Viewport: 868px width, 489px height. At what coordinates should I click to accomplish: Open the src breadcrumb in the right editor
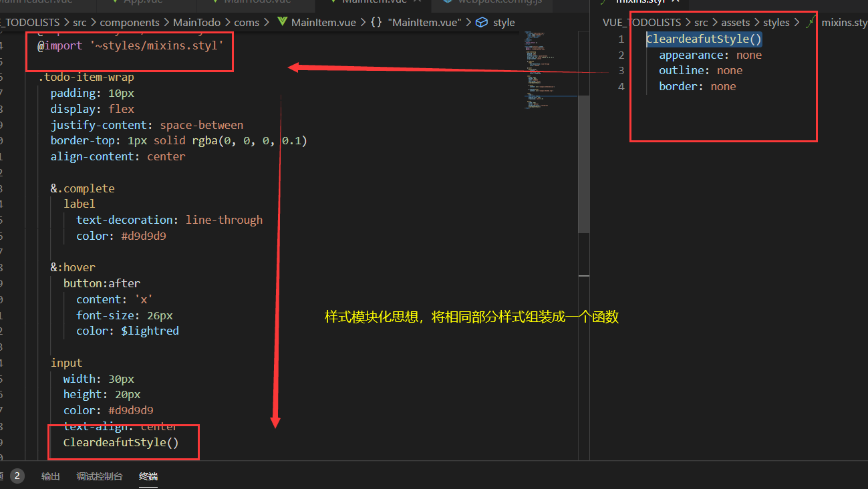[701, 23]
